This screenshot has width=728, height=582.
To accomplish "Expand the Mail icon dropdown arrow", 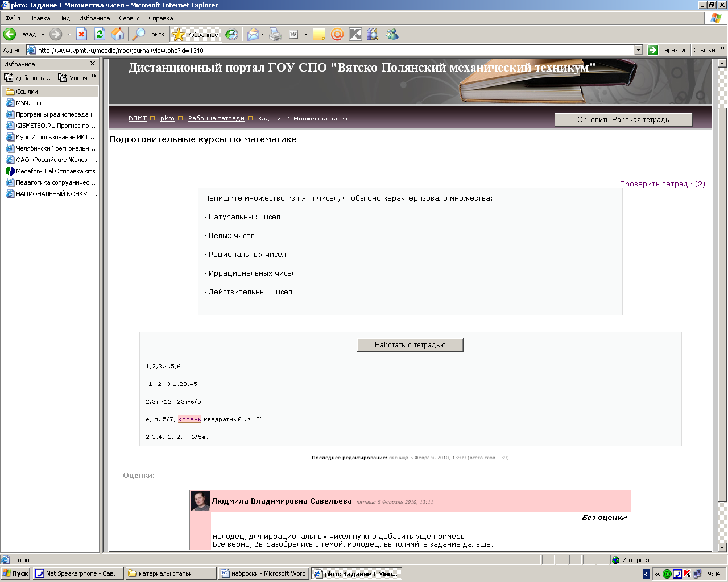I will click(x=262, y=35).
